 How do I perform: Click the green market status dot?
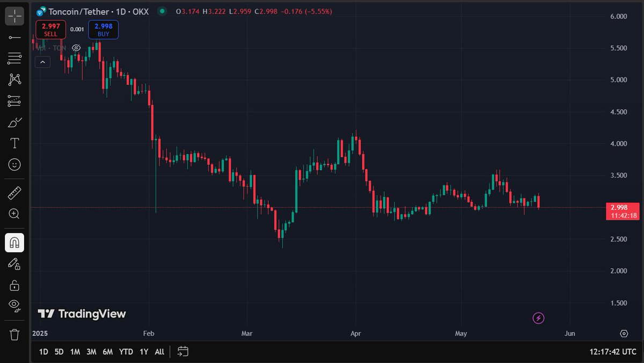click(162, 11)
